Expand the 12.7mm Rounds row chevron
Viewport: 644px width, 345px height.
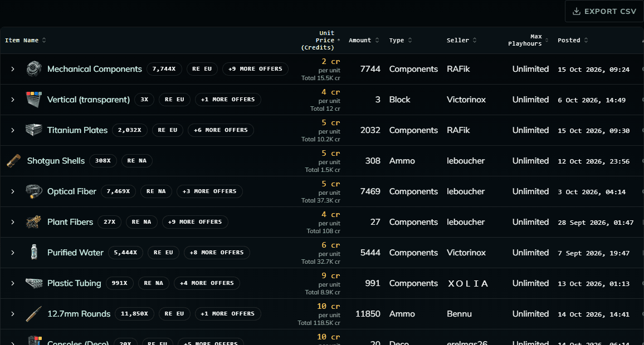pos(13,314)
